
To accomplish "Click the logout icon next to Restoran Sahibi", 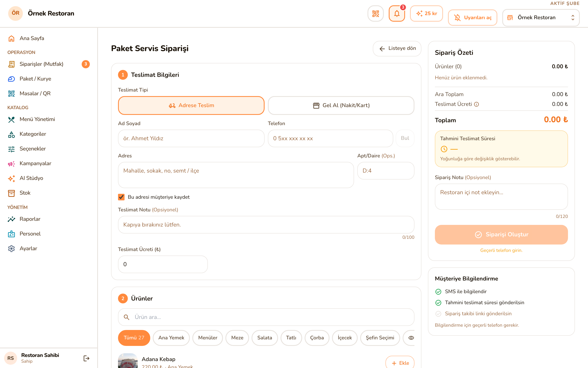I will 86,358.
